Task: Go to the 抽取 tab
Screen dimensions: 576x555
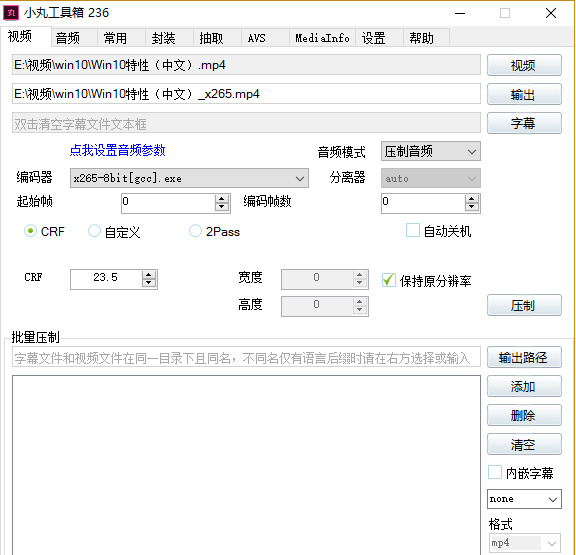Action: click(217, 38)
